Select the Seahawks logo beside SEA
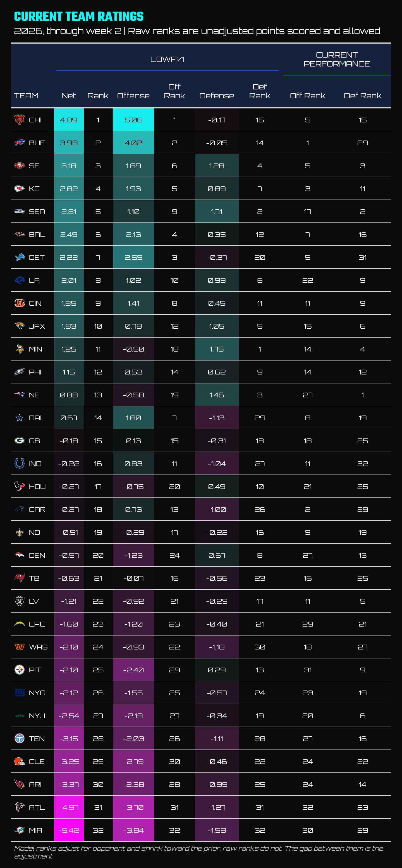The height and width of the screenshot is (868, 402). coord(20,211)
